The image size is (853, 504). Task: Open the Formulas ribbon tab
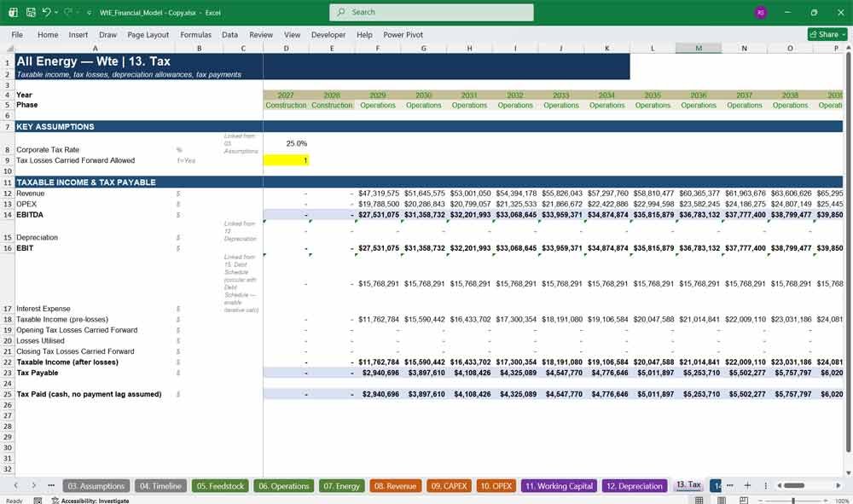pyautogui.click(x=195, y=34)
